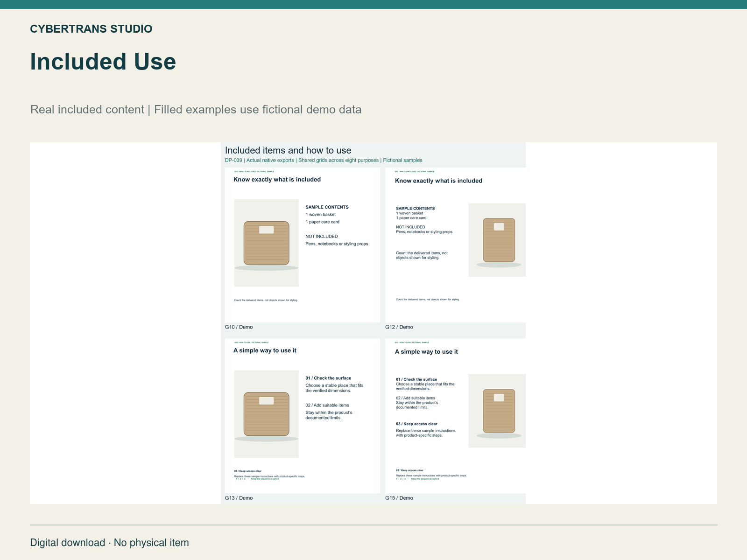This screenshot has height=560, width=747.
Task: Select "Pens, notebooks or styling props" in G10 panel
Action: pyautogui.click(x=337, y=244)
